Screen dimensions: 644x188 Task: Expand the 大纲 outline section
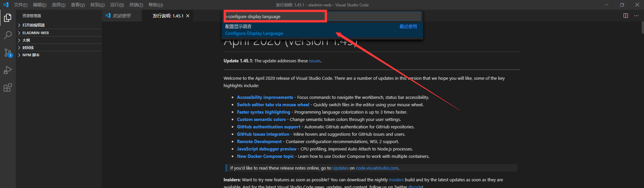59,40
